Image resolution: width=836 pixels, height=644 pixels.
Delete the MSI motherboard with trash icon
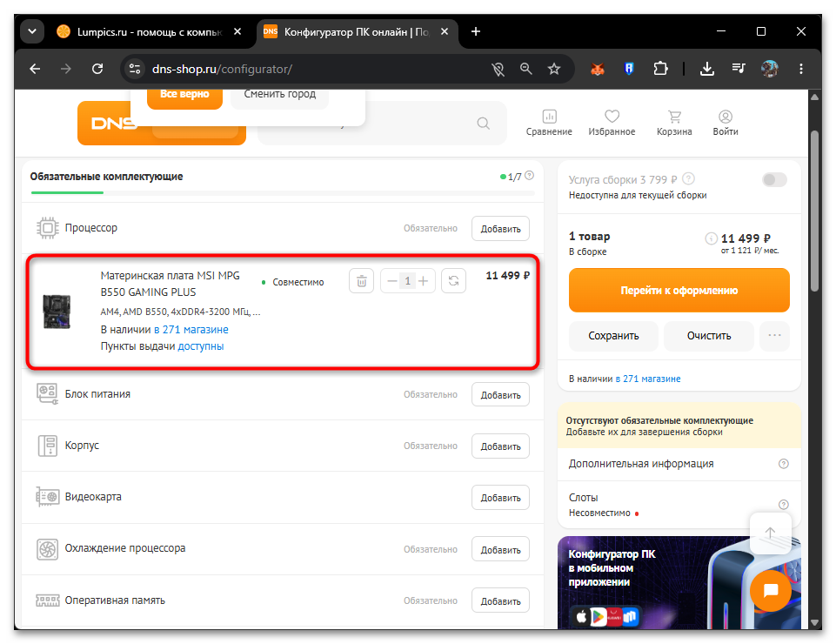[x=362, y=280]
